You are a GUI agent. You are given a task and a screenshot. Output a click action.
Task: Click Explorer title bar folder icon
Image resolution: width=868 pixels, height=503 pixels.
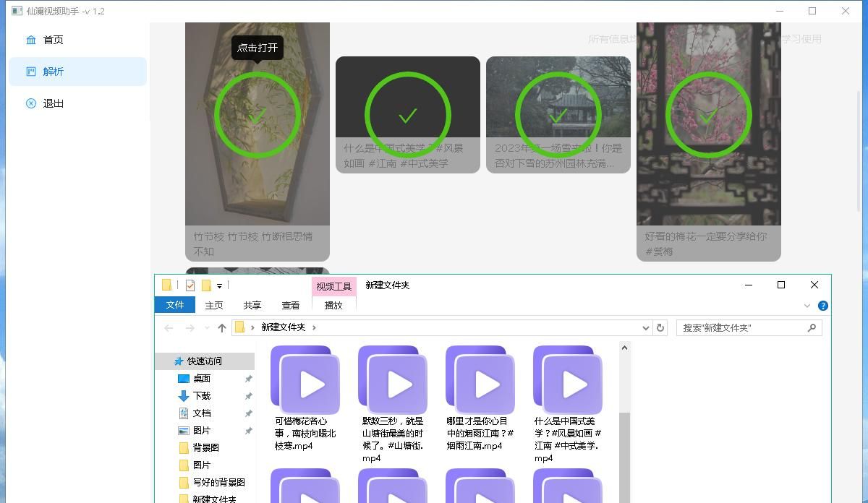coord(166,285)
